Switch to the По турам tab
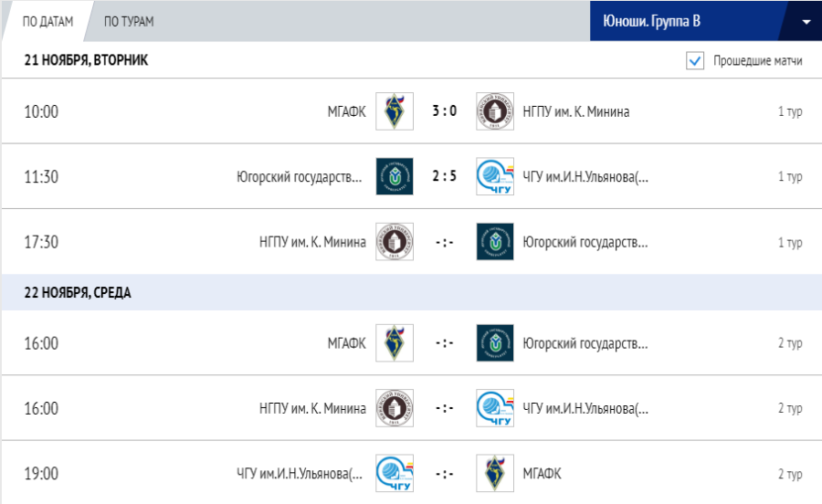 click(129, 22)
